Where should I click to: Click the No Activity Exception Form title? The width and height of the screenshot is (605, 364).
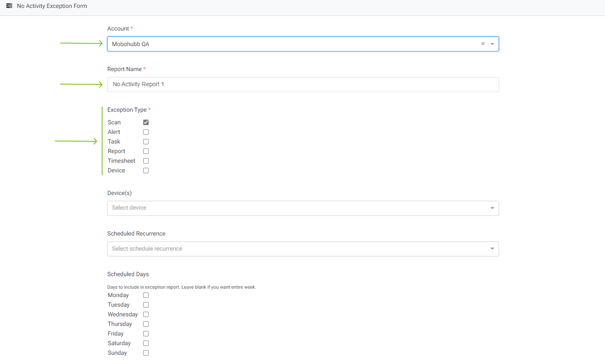52,6
